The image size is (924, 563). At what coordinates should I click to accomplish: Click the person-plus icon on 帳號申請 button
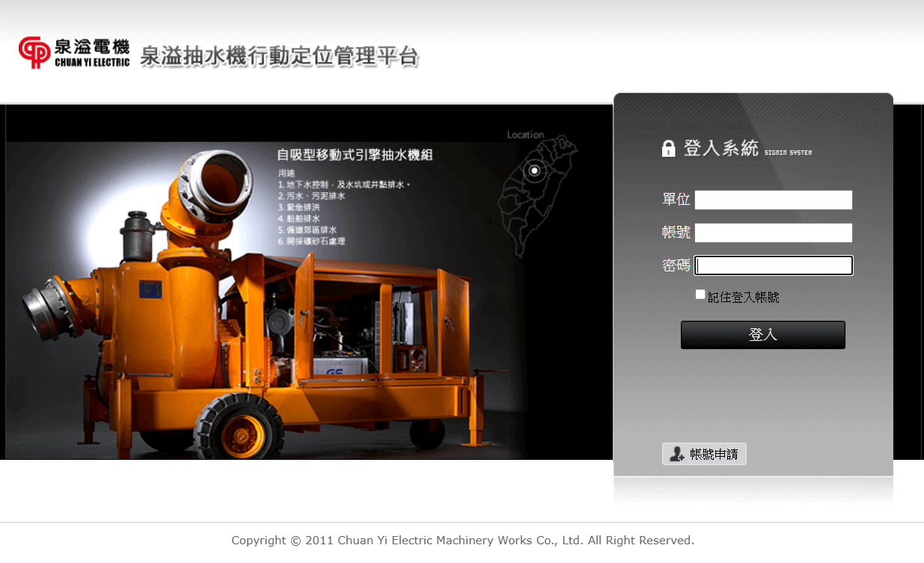pos(676,454)
